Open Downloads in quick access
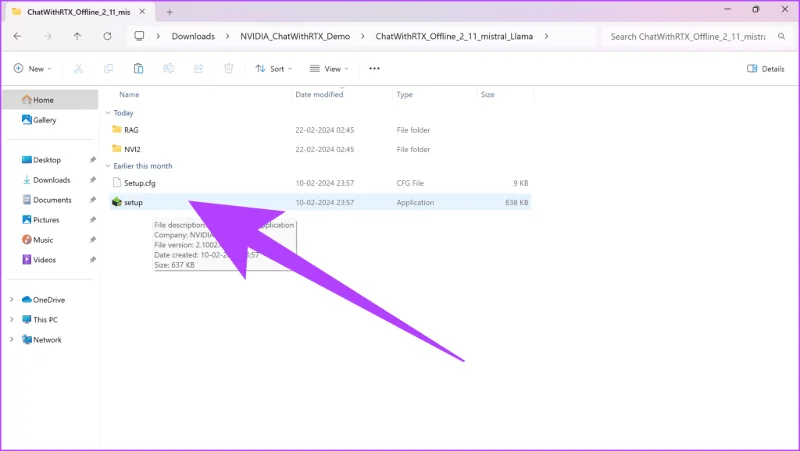The width and height of the screenshot is (800, 451). (x=46, y=180)
